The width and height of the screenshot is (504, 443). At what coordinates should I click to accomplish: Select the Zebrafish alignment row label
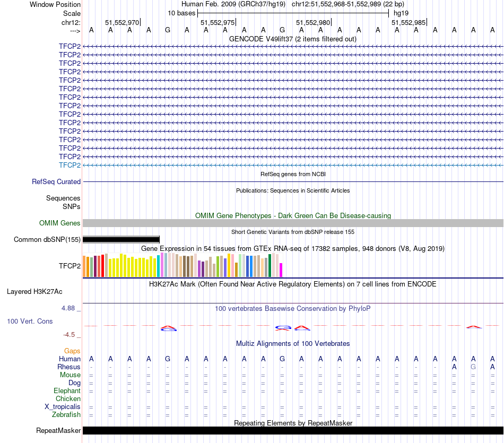click(x=66, y=415)
